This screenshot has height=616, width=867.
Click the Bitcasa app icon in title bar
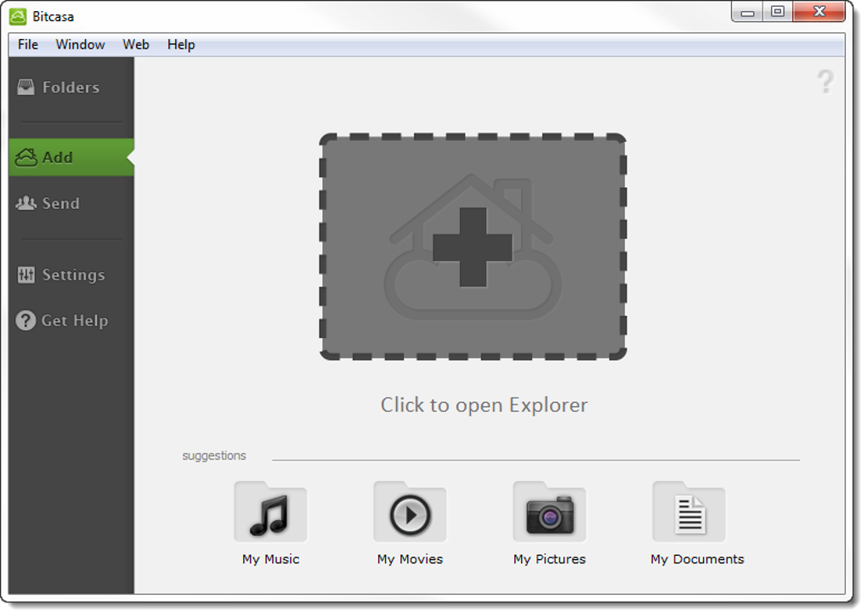click(x=18, y=17)
